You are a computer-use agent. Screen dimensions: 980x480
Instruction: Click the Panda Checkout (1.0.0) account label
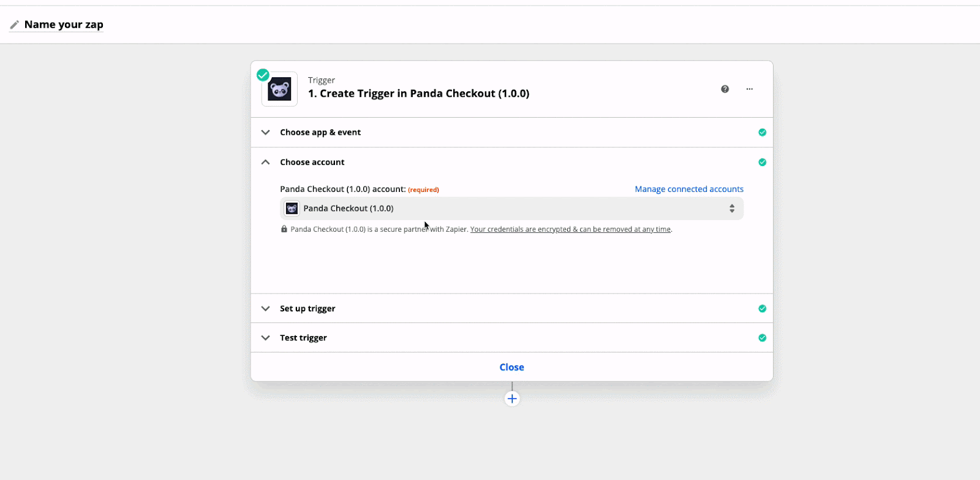tap(343, 189)
